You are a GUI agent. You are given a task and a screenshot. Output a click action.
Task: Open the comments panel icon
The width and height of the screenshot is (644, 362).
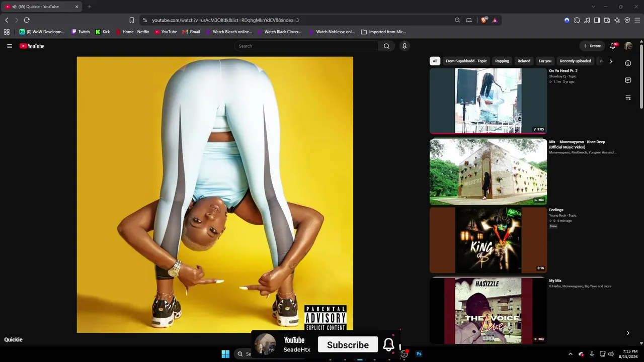(x=628, y=80)
